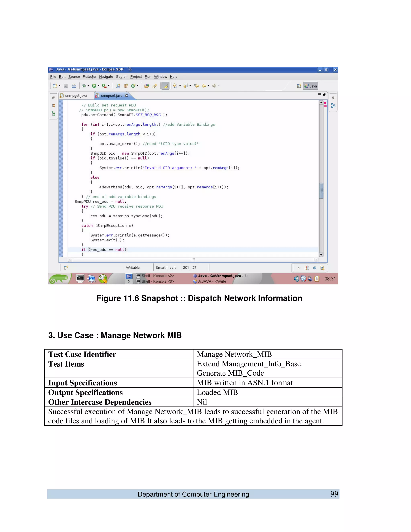Click the Print icon in the toolbar
The image size is (411, 532).
tap(74, 86)
